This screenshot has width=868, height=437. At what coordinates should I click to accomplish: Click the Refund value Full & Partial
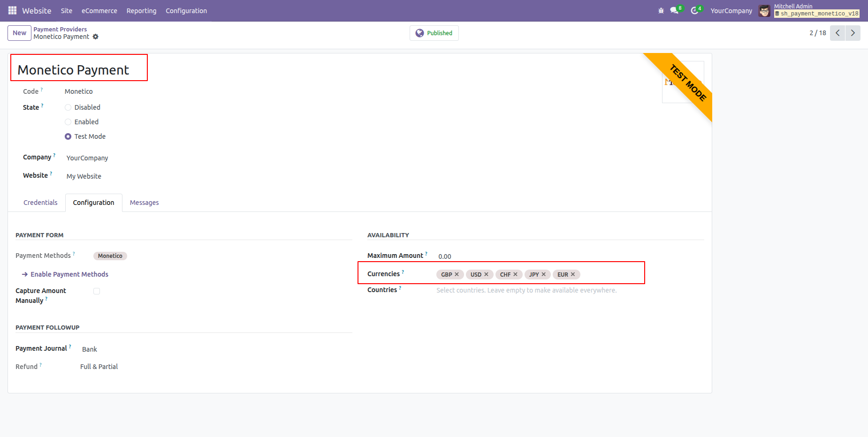(99, 367)
